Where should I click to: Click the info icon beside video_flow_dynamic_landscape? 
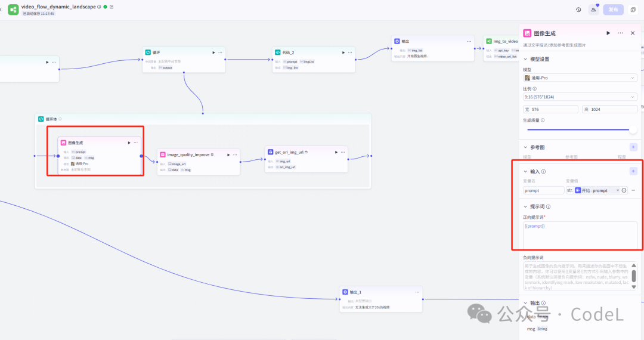[x=100, y=7]
